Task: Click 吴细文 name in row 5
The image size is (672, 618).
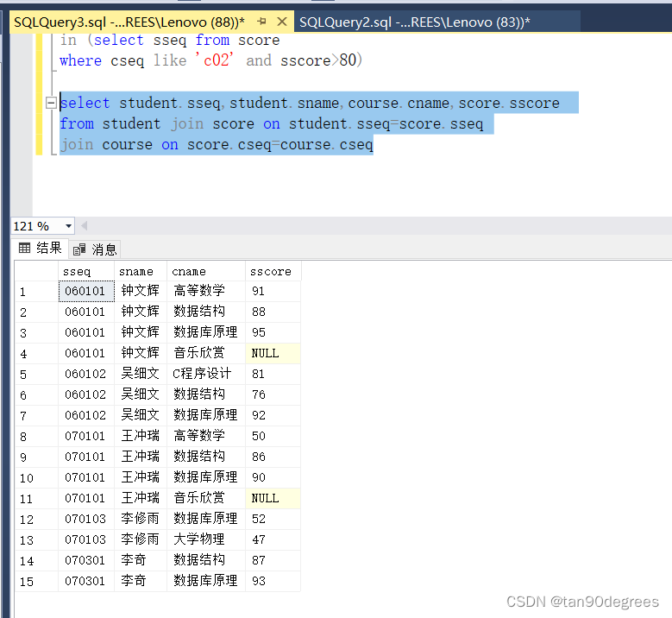Action: click(141, 374)
